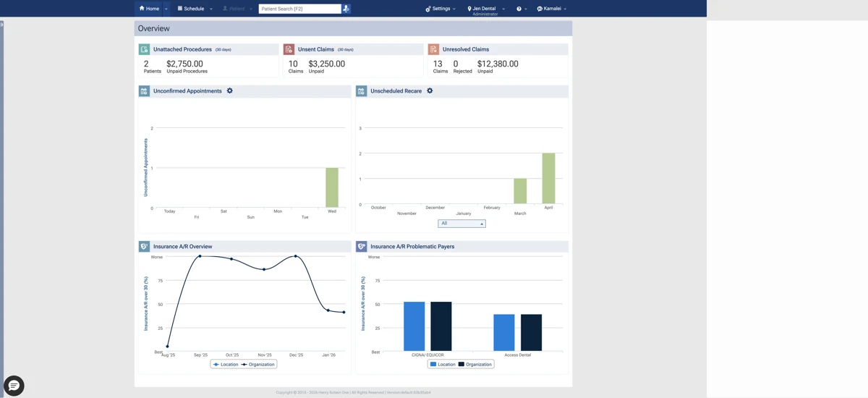Click the CIGNA/EQUICOR Location blue bar
Viewport: 868px width, 398px height.
(414, 326)
